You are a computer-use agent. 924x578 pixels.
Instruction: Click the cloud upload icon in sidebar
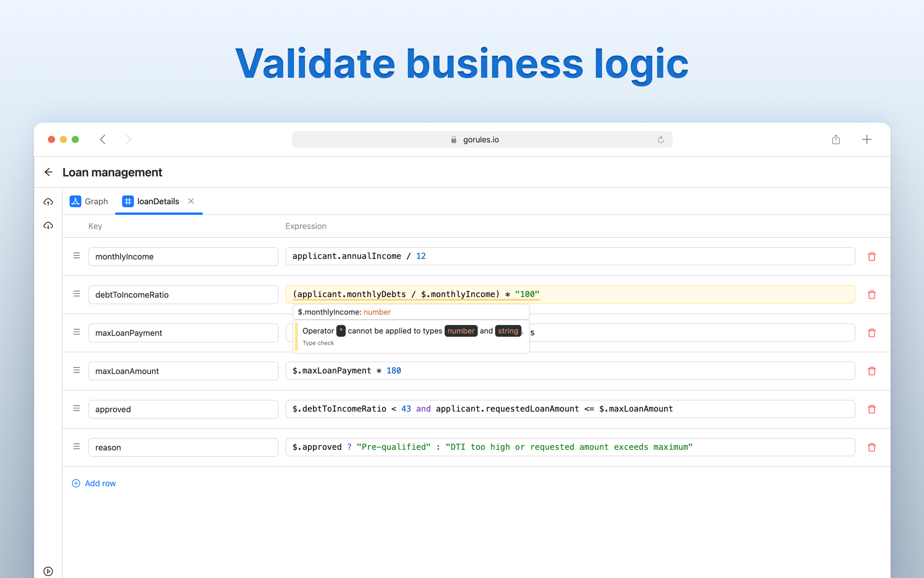48,202
